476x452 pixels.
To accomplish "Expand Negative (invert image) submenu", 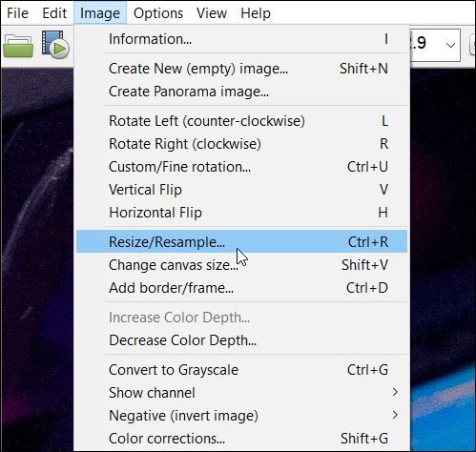I will click(241, 416).
